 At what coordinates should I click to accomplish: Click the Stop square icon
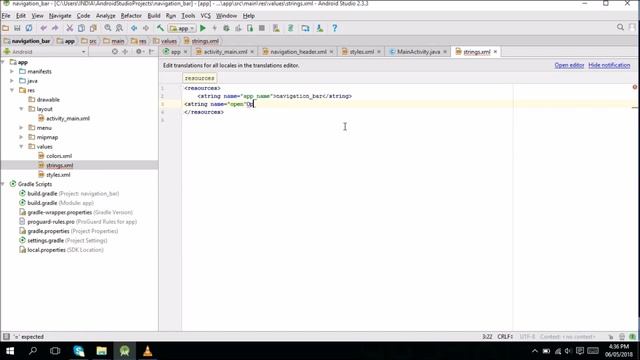[x=262, y=28]
